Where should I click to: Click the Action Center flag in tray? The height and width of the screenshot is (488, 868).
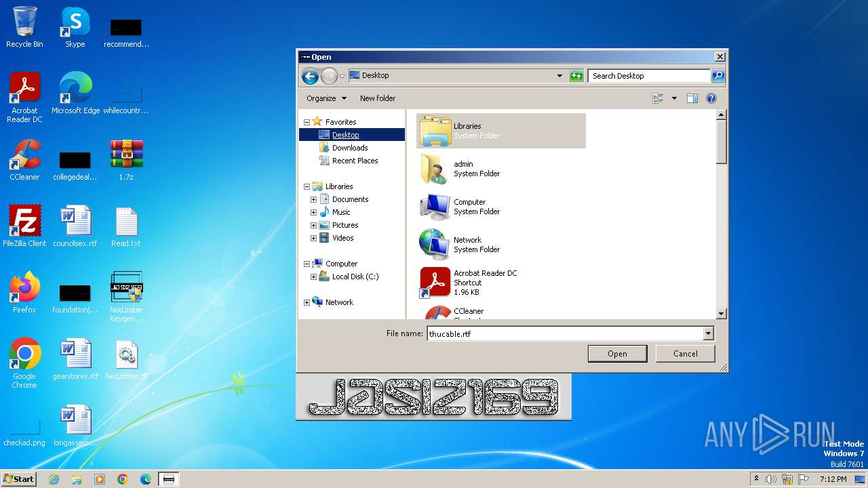(803, 479)
